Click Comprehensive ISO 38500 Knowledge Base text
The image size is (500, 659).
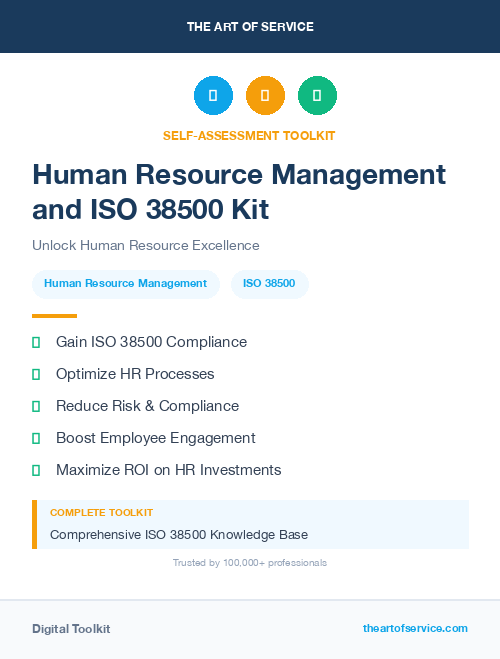coord(179,535)
